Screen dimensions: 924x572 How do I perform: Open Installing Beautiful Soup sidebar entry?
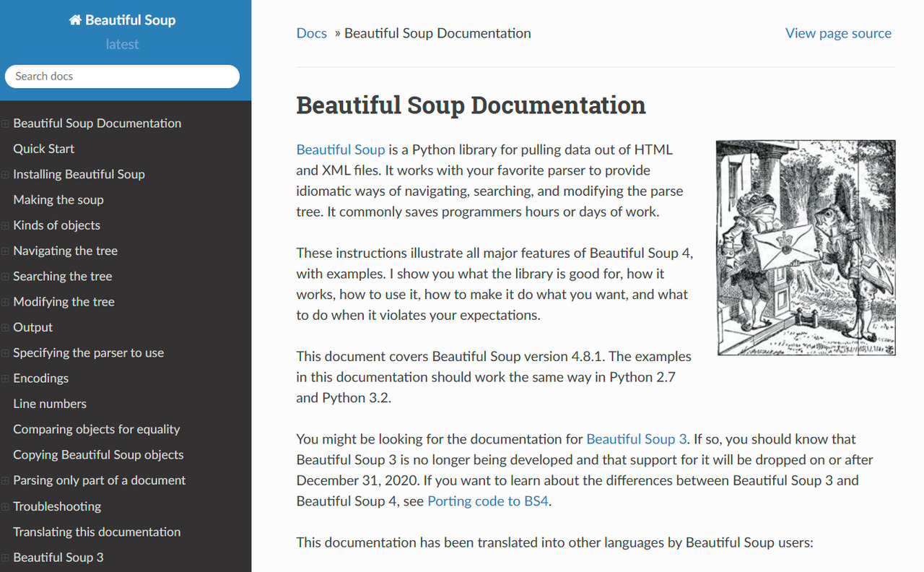coord(79,174)
